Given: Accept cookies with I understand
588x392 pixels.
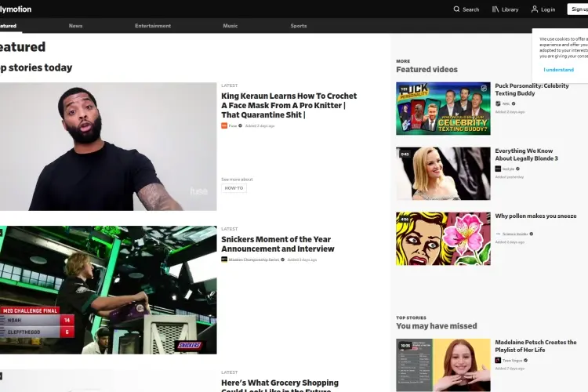Looking at the screenshot, I should pyautogui.click(x=559, y=70).
